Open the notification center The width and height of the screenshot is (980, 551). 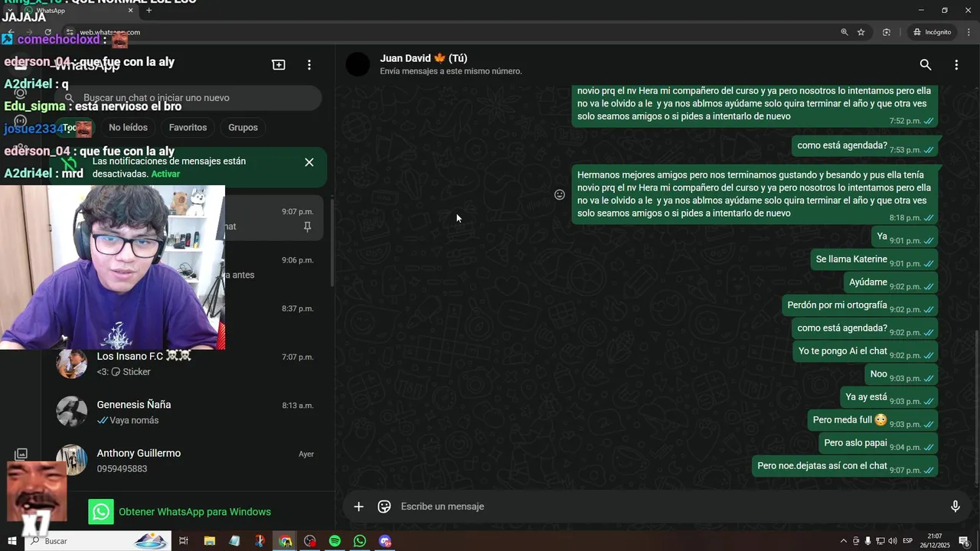(x=965, y=541)
